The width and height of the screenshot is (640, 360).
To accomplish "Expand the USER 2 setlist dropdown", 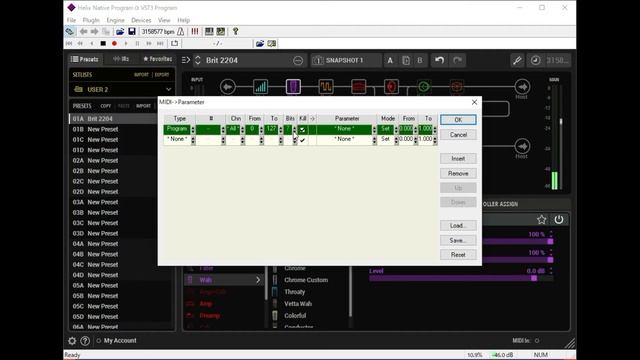I will 168,89.
